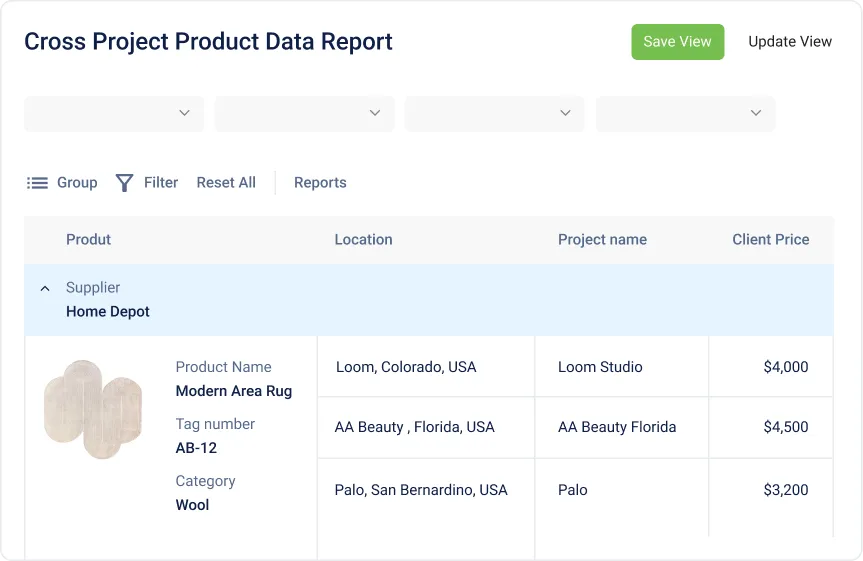Viewport: 863px width, 561px height.
Task: Click the Client Price column header
Action: tap(770, 240)
